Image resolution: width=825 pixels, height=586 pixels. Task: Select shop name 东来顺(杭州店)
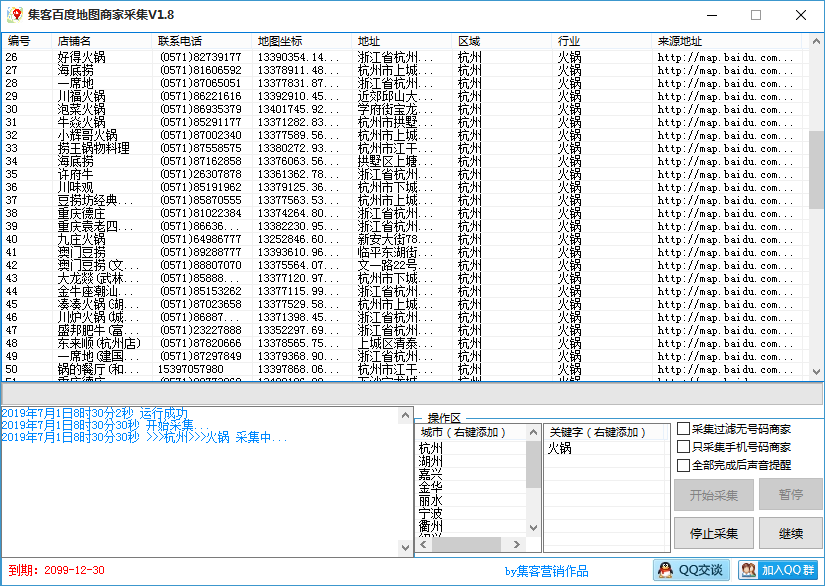pos(99,343)
